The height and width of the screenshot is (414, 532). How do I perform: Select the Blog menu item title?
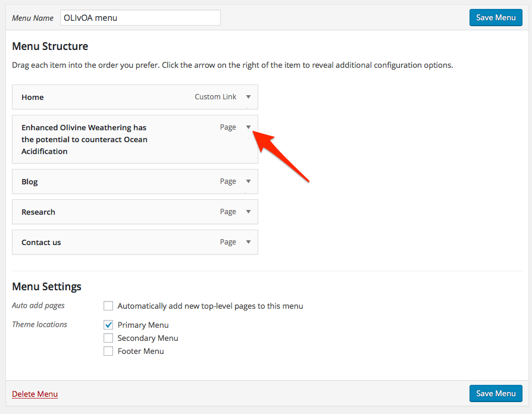(30, 182)
